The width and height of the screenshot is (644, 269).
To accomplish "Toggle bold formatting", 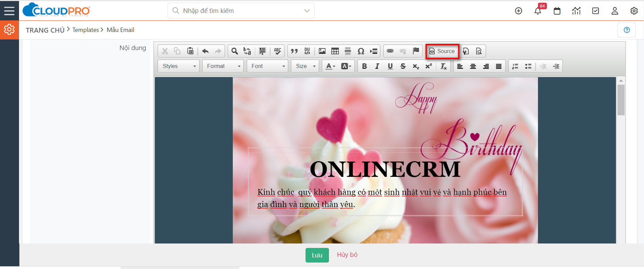I will tap(364, 66).
